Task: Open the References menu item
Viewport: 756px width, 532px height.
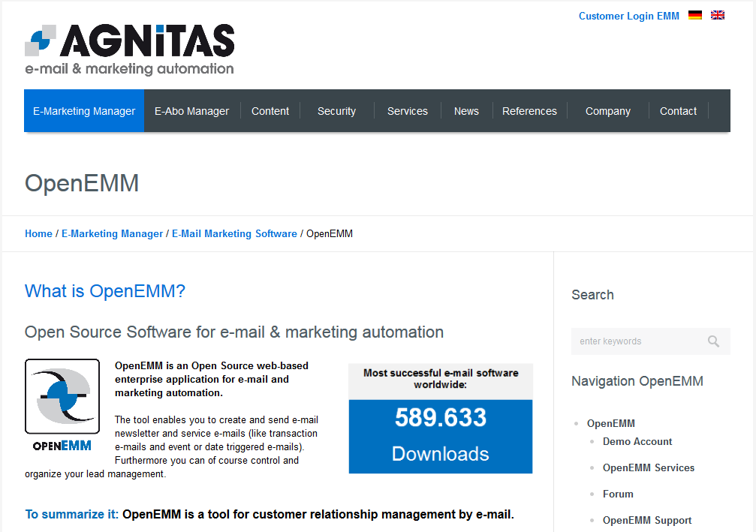Action: 529,111
